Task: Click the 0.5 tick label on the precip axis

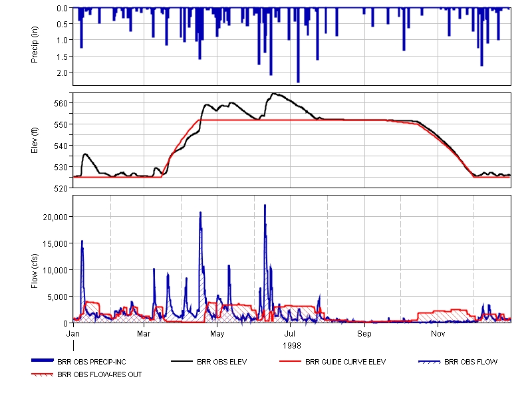Action: click(x=63, y=24)
